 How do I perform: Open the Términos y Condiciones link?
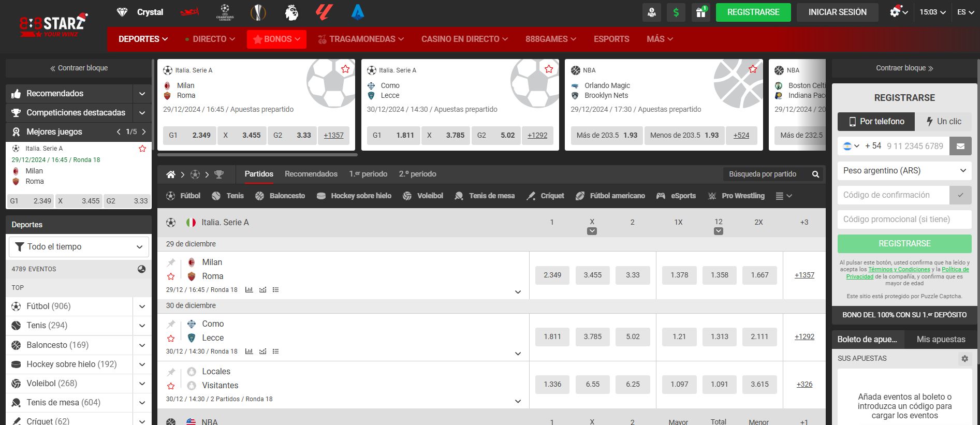click(899, 269)
